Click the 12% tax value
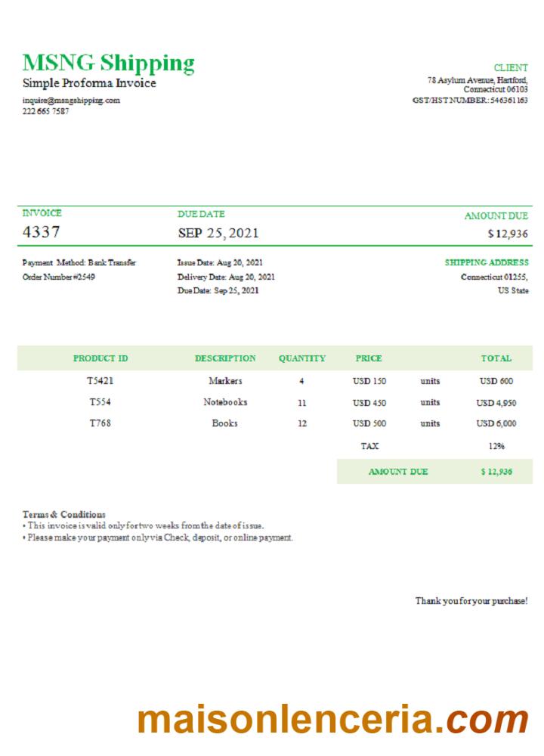 click(496, 446)
